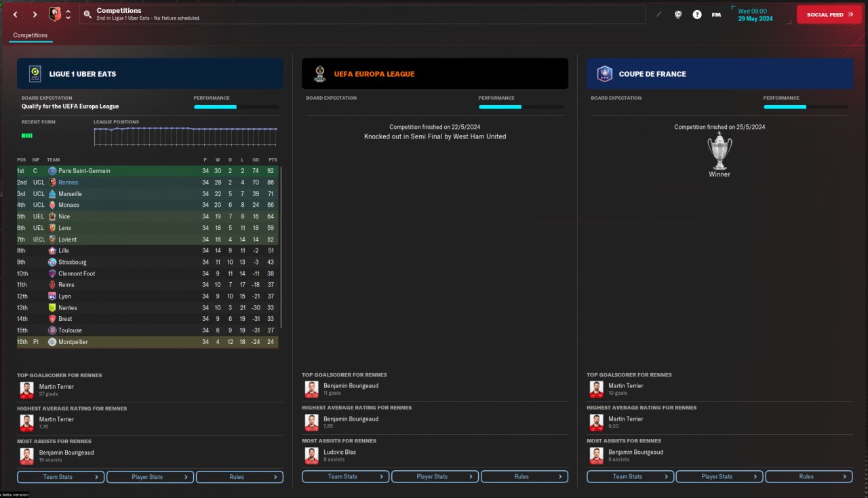Click Ludovic Blas's player portrait
The image size is (868, 498).
pos(311,455)
